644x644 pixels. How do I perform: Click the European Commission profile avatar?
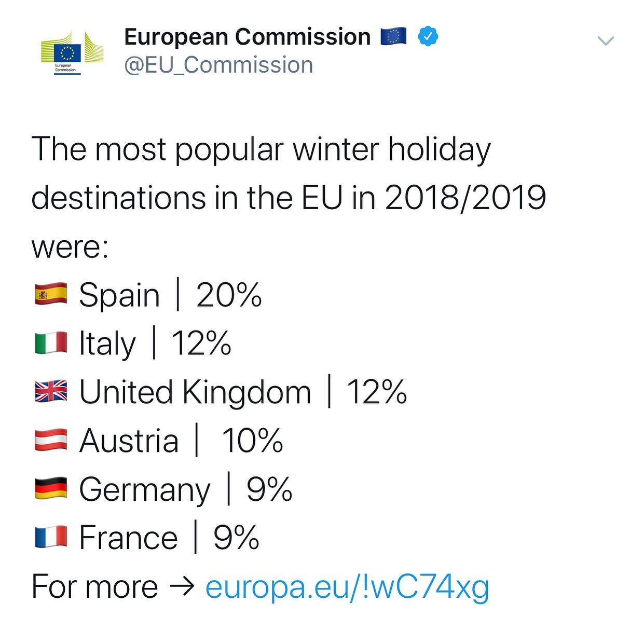(72, 53)
